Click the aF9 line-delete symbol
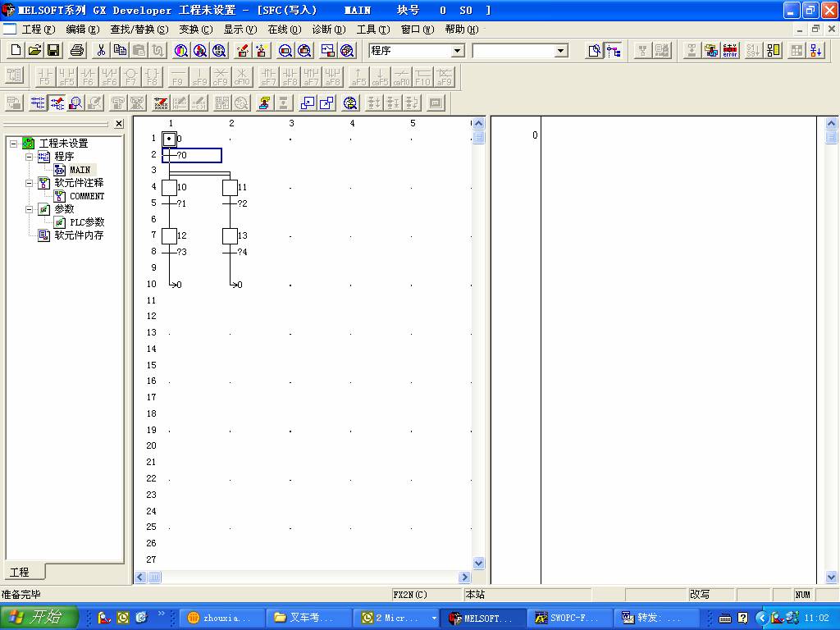The height and width of the screenshot is (630, 840). (x=444, y=76)
